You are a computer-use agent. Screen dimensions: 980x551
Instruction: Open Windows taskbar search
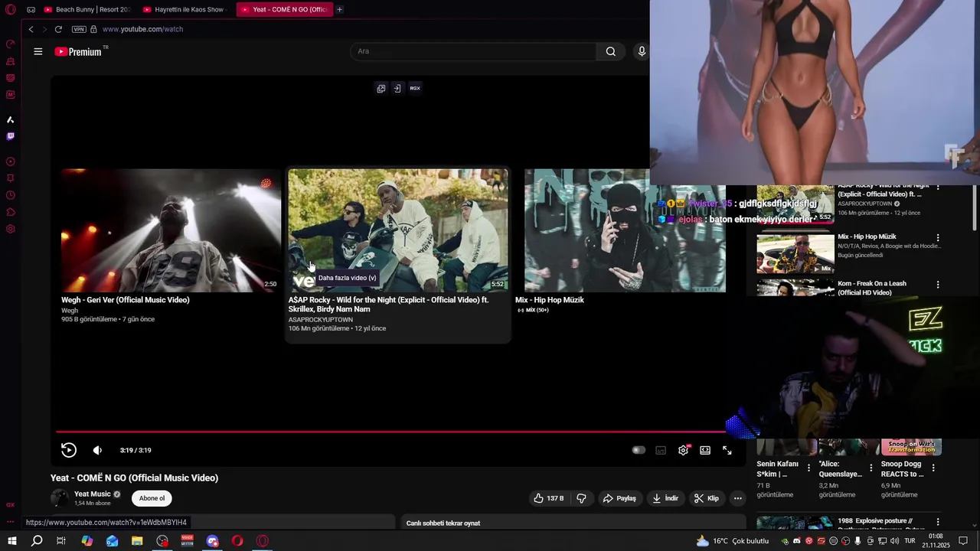pyautogui.click(x=37, y=541)
